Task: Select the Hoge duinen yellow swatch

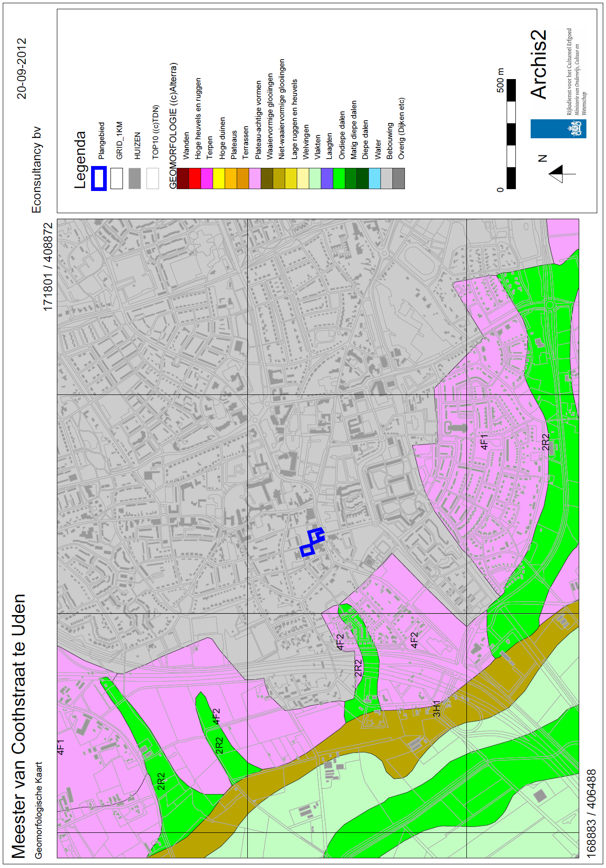Action: coord(219,179)
